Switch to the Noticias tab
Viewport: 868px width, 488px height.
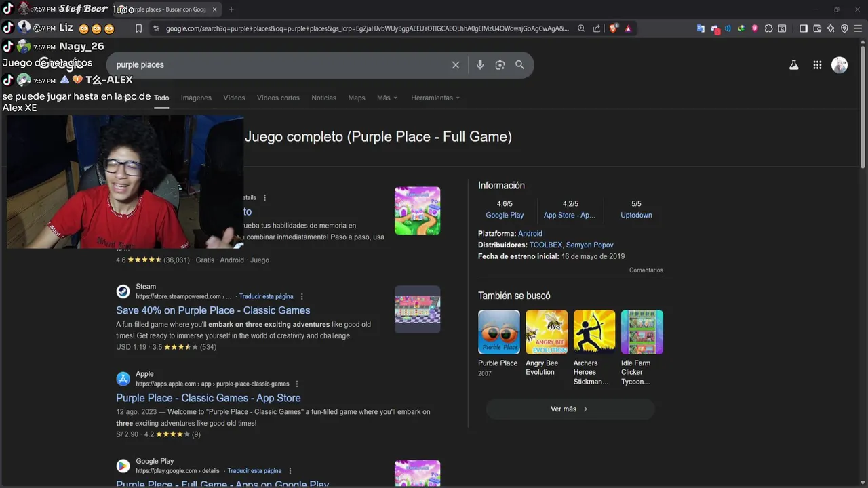pyautogui.click(x=323, y=98)
